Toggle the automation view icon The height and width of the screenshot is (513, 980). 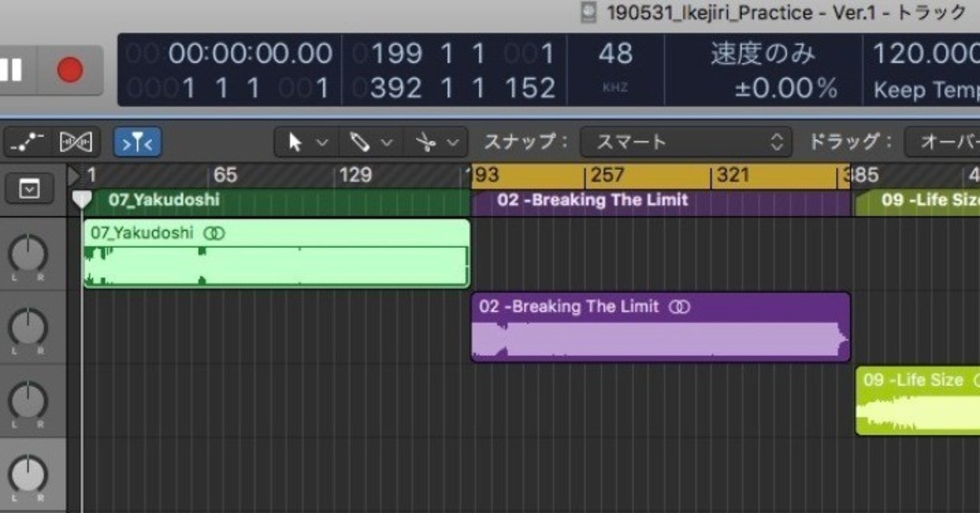(x=29, y=142)
